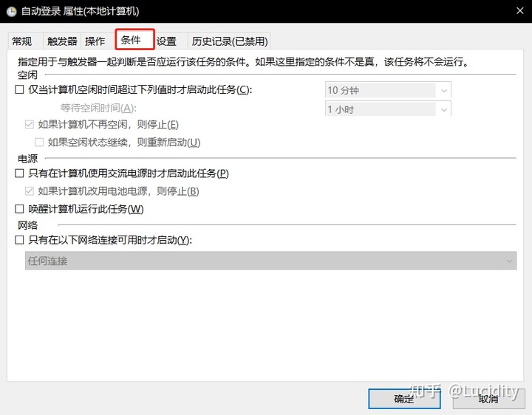Check 唤醒计算机运行此任务 option
Screen dimensions: 532x415
pyautogui.click(x=20, y=209)
